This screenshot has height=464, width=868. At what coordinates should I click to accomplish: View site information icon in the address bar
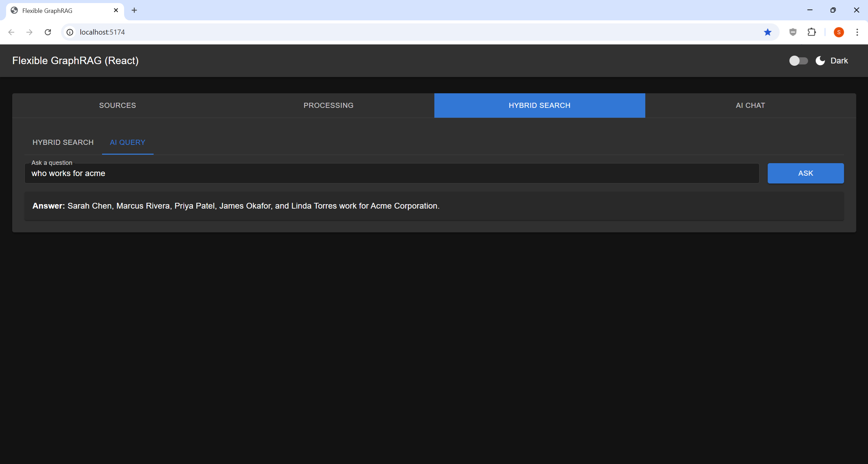(70, 32)
